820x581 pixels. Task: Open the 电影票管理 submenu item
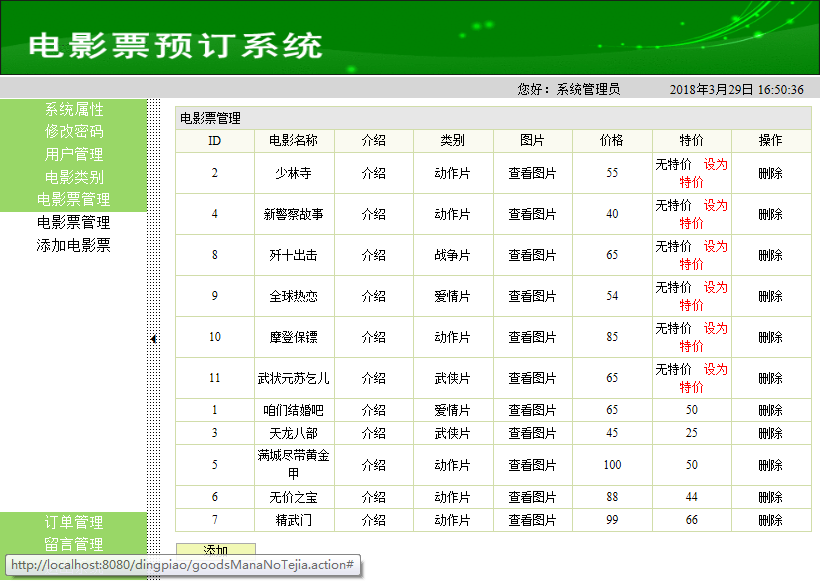(74, 222)
